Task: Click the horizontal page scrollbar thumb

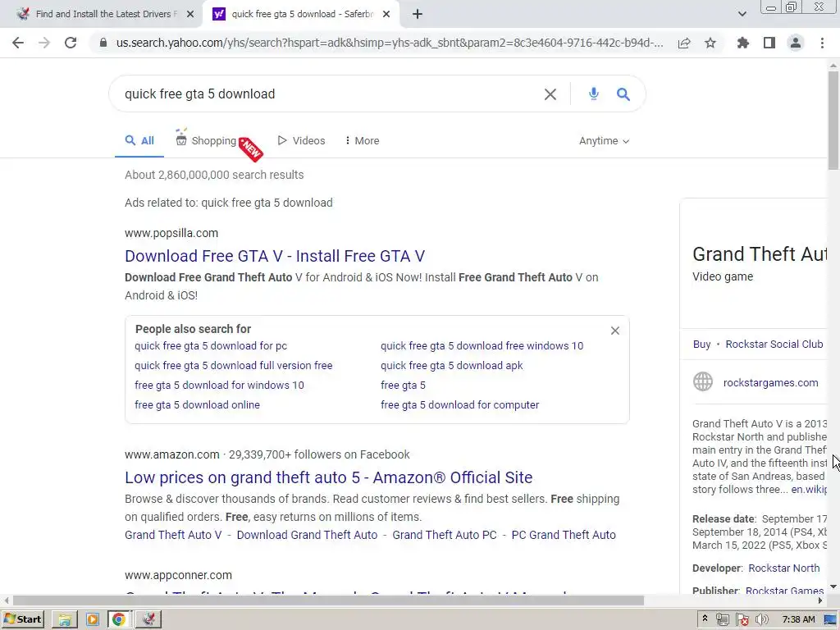Action: tap(328, 600)
